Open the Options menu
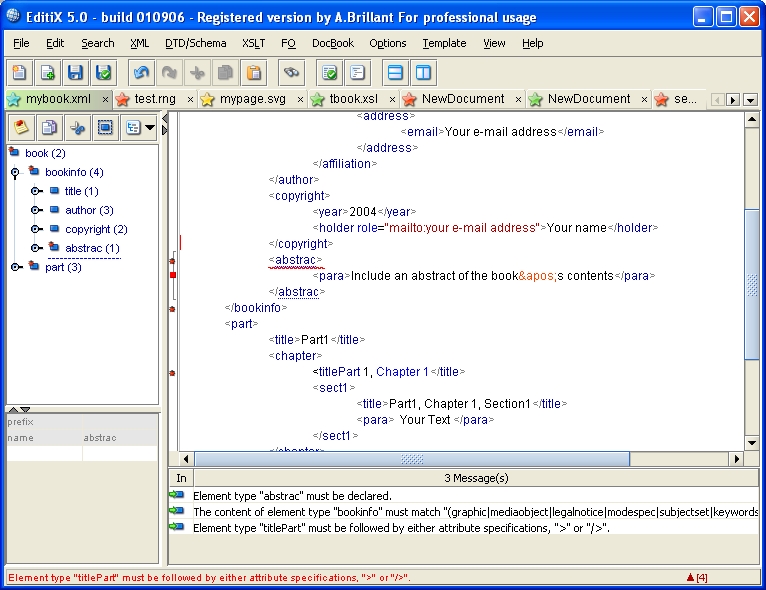 pyautogui.click(x=387, y=43)
